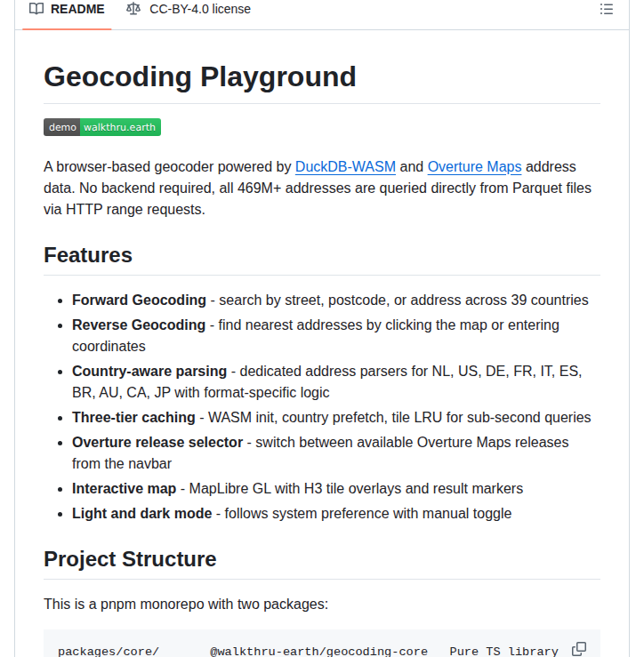Click the bold text "Country-aware parsing"

(149, 372)
